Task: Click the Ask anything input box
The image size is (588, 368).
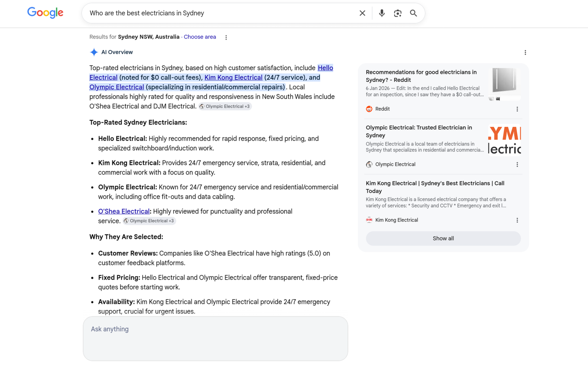Action: click(215, 338)
